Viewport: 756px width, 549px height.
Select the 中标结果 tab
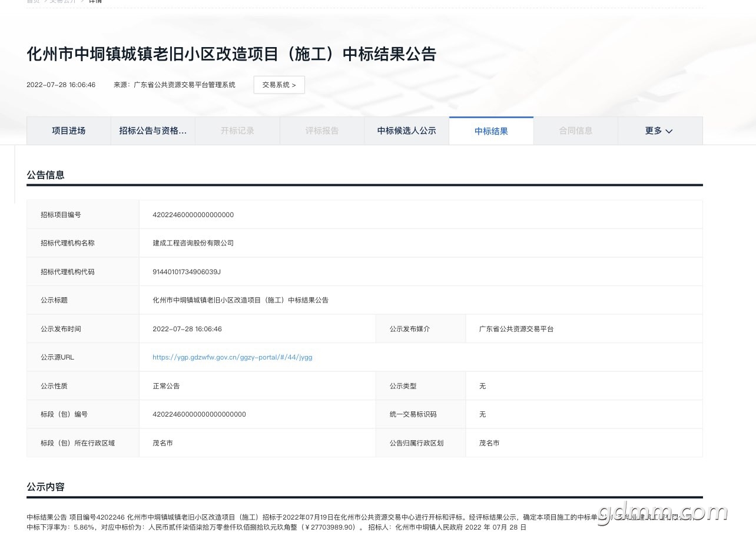point(491,131)
